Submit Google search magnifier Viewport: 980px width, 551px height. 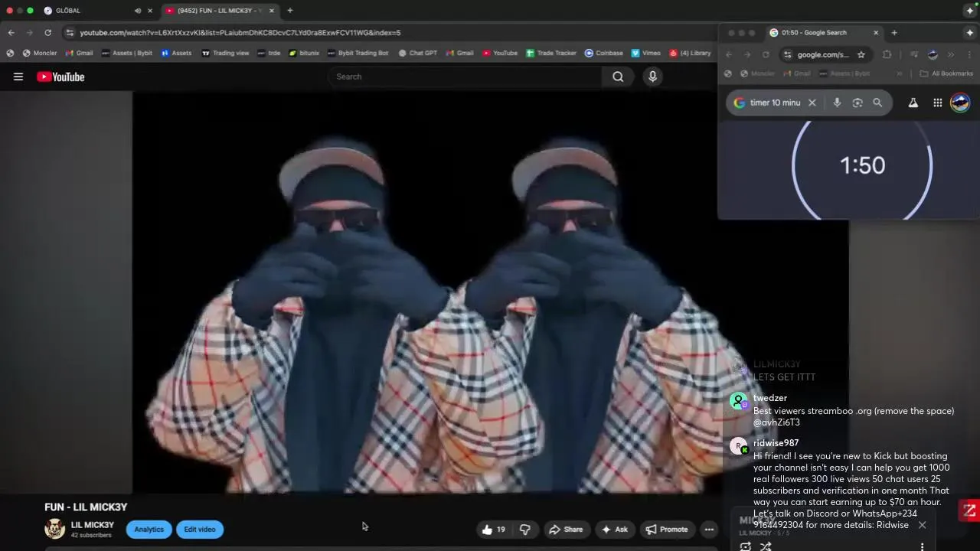pyautogui.click(x=877, y=103)
